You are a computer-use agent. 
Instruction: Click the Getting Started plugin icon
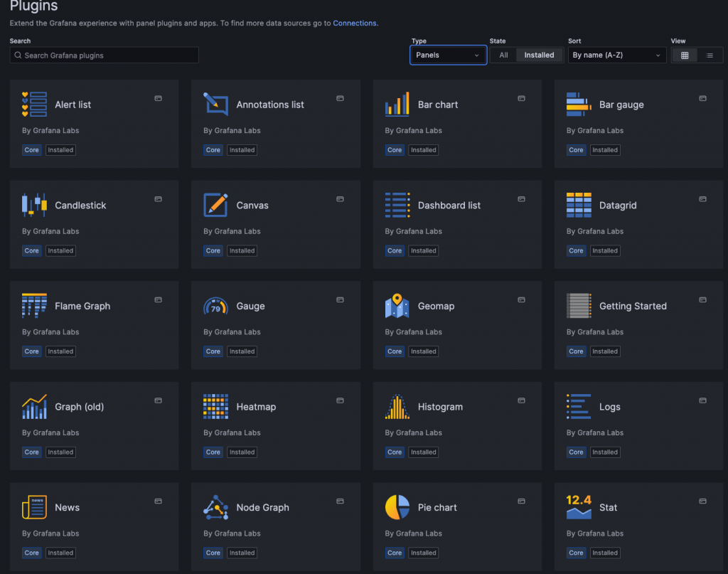pos(579,306)
